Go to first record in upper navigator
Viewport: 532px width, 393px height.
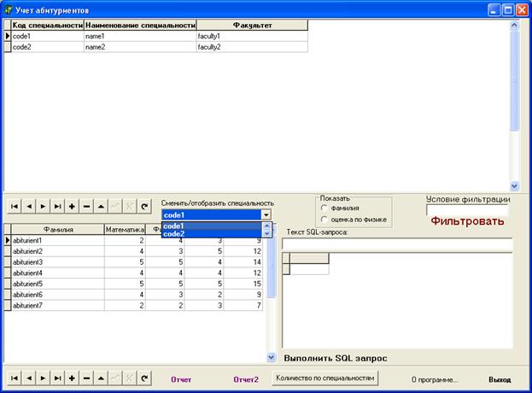pyautogui.click(x=14, y=206)
